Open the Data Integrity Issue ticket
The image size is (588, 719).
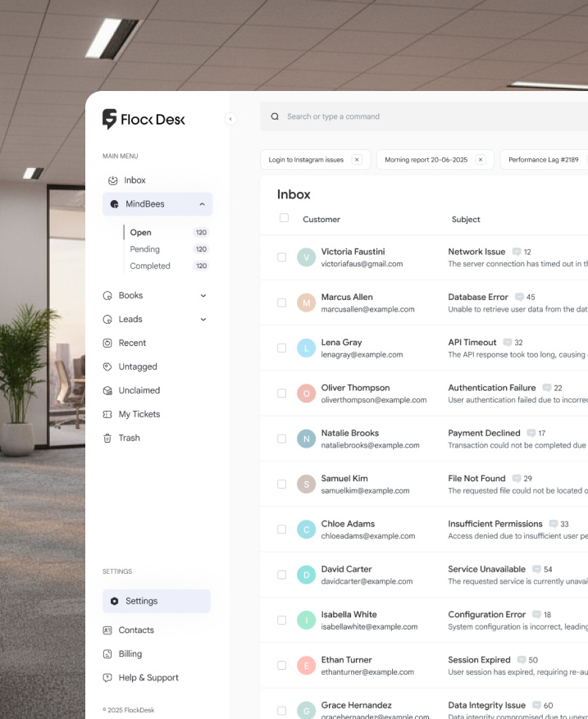(486, 706)
